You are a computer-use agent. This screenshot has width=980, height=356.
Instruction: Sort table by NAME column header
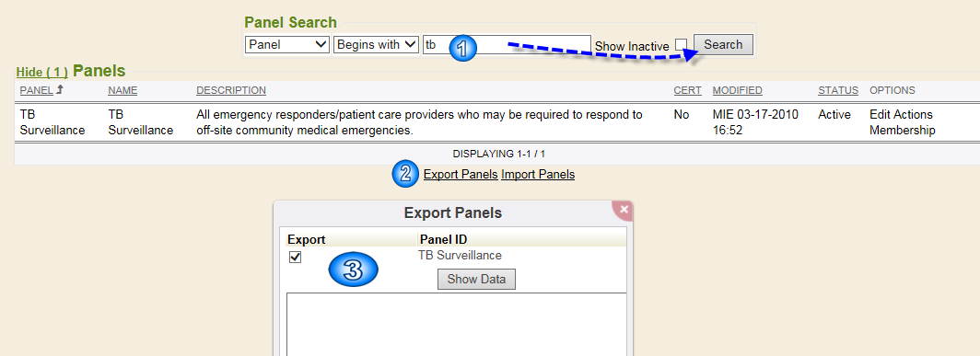click(122, 90)
